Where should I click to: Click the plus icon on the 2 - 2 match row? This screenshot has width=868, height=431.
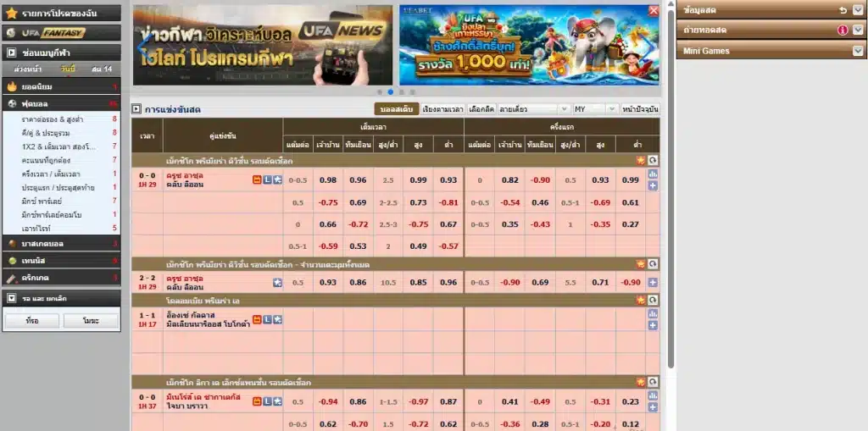pyautogui.click(x=653, y=283)
